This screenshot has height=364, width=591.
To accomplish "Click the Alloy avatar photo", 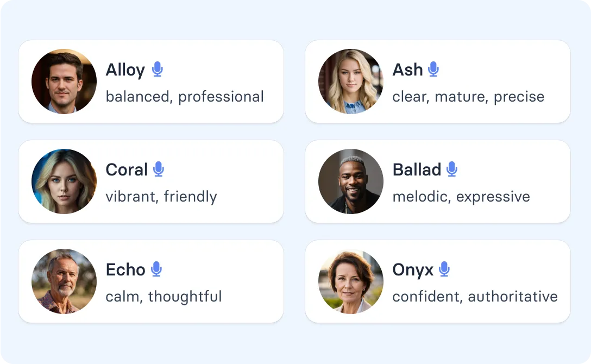I will point(64,81).
